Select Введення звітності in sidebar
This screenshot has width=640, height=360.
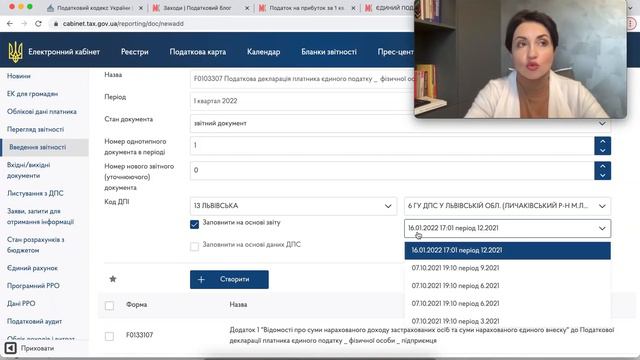tap(44, 147)
